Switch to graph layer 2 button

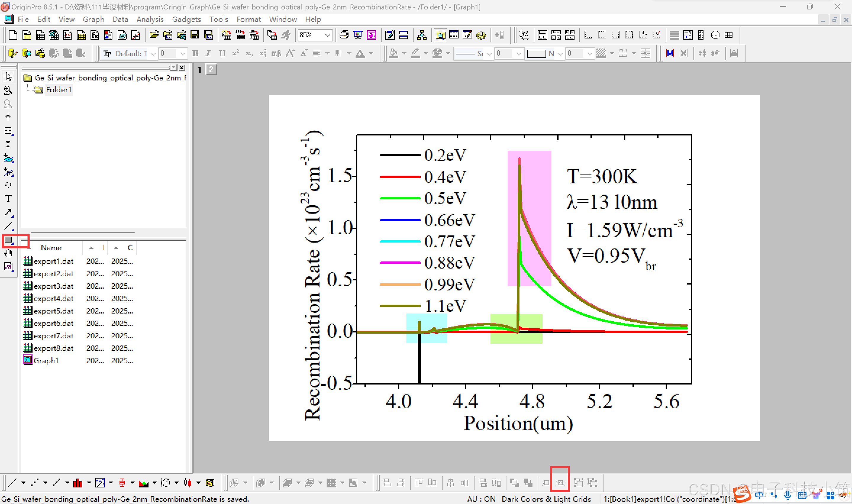211,70
